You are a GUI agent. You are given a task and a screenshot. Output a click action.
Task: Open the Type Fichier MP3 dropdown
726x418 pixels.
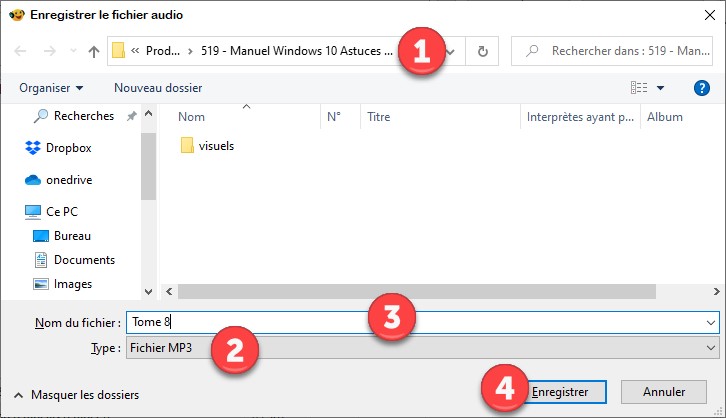[421, 348]
